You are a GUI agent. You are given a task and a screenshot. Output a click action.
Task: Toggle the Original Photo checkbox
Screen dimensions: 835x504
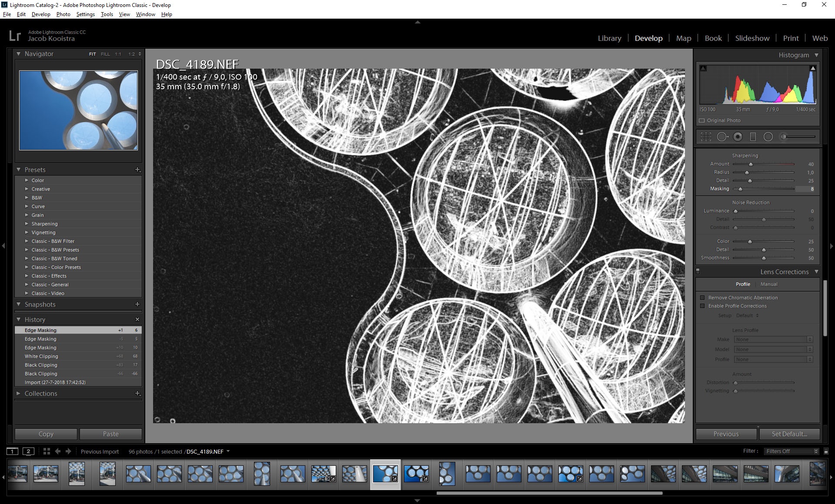pyautogui.click(x=701, y=120)
